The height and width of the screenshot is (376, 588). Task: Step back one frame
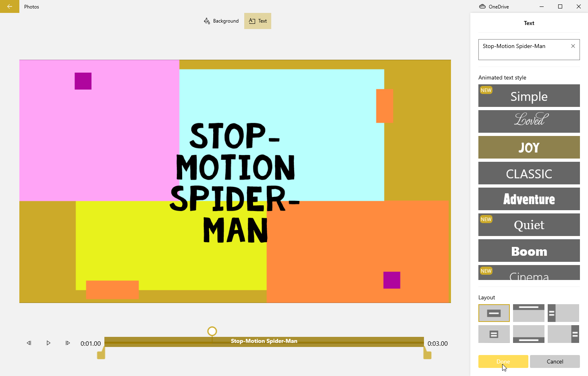(x=29, y=343)
